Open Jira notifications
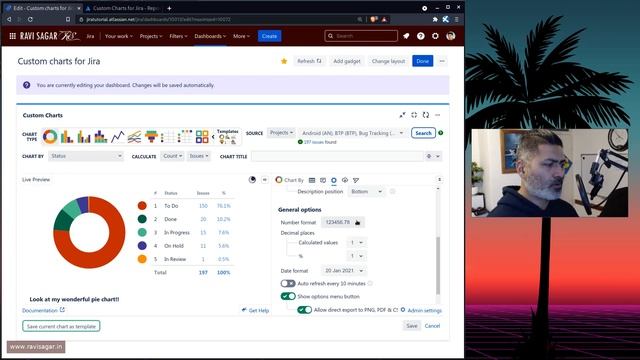Image resolution: width=640 pixels, height=360 pixels. point(406,36)
